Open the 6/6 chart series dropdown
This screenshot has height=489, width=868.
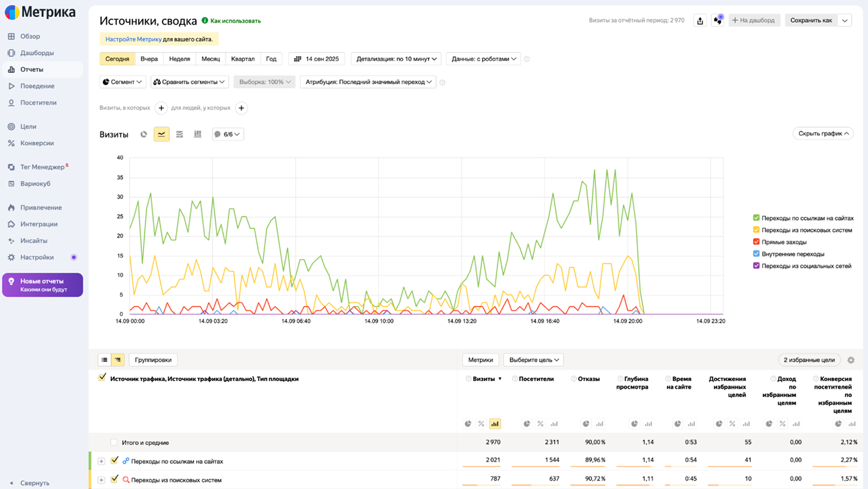(x=228, y=134)
